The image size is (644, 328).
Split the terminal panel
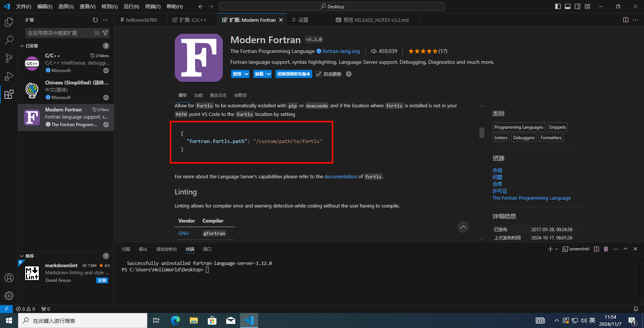(x=596, y=249)
